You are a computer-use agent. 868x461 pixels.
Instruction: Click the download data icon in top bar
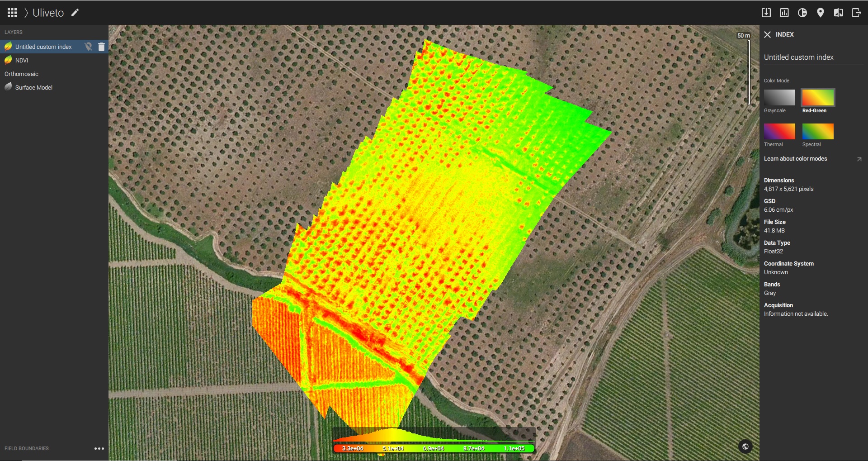coord(766,13)
